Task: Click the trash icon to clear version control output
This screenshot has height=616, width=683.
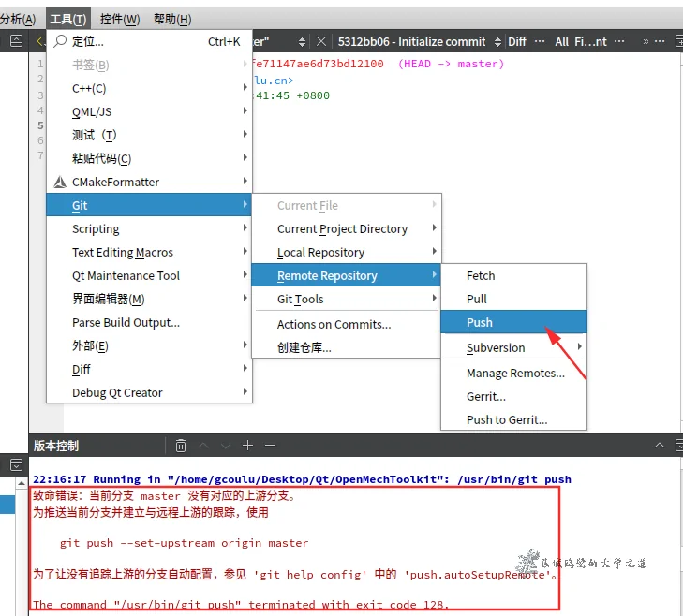Action: click(x=181, y=446)
